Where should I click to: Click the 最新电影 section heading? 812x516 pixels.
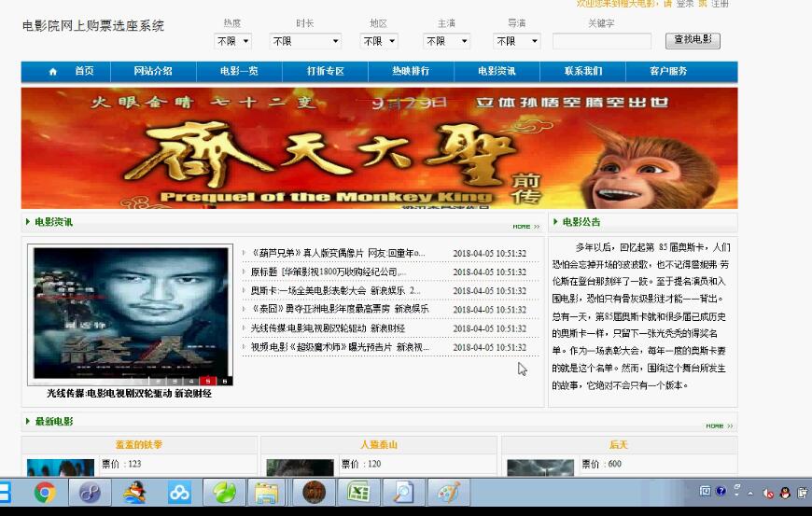(54, 421)
